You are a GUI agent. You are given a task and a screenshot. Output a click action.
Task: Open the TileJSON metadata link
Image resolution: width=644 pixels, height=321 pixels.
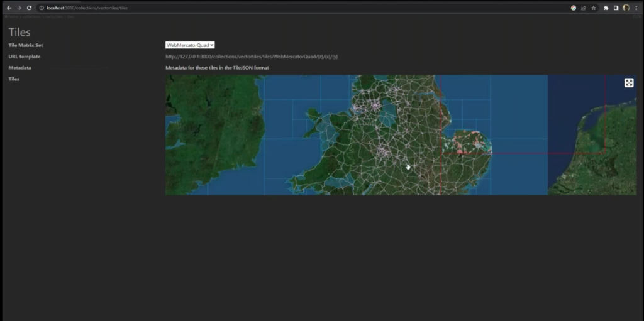(x=217, y=67)
